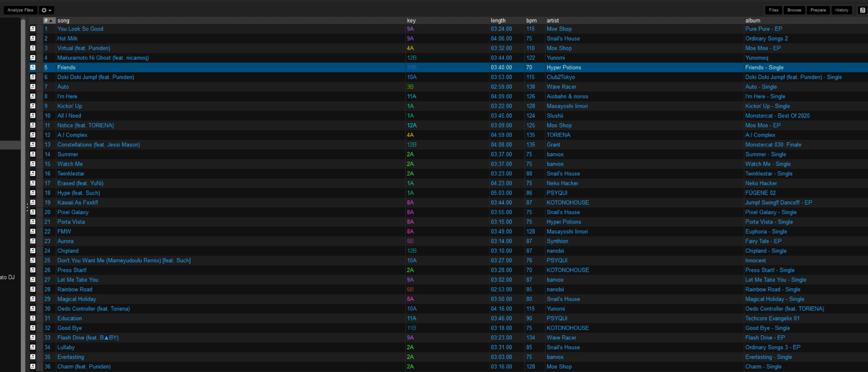This screenshot has width=868, height=372.
Task: Open the Prepare panel
Action: pos(818,10)
